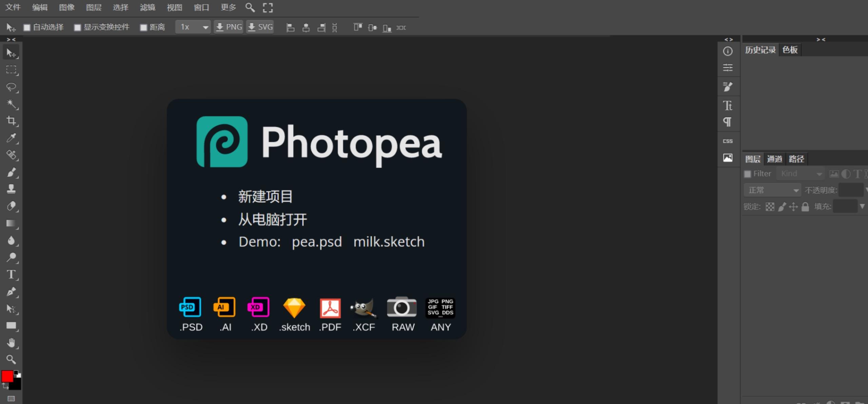This screenshot has height=404, width=868.
Task: Select the Rectangle shape tool
Action: pos(11,326)
